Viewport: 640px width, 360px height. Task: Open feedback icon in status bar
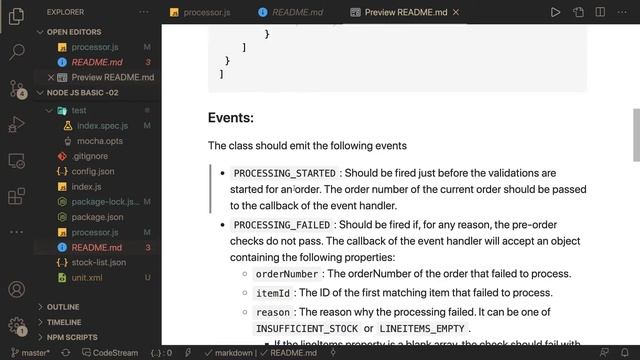coord(604,353)
